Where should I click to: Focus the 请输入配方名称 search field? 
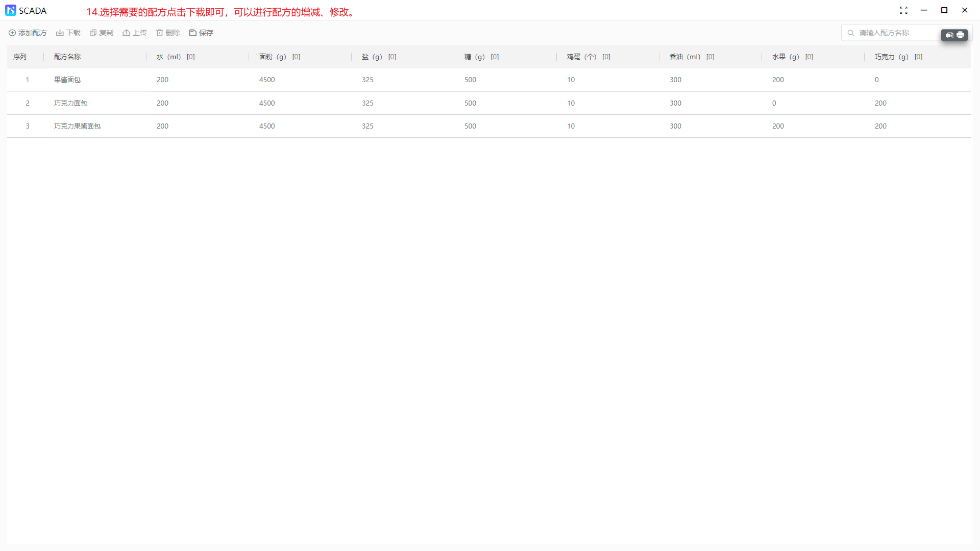[x=893, y=33]
